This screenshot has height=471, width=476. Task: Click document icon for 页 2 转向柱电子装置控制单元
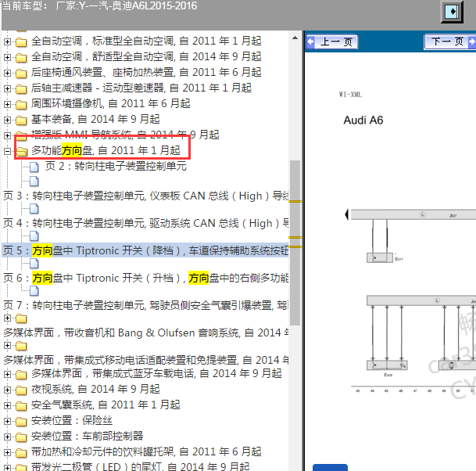click(34, 167)
